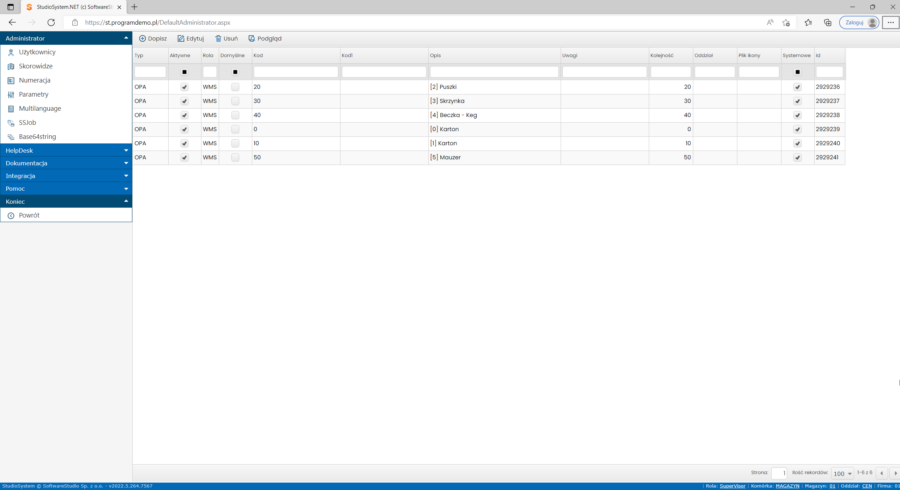Toggle the Aktywne column filter checkbox
The height and width of the screenshot is (490, 900).
click(184, 72)
